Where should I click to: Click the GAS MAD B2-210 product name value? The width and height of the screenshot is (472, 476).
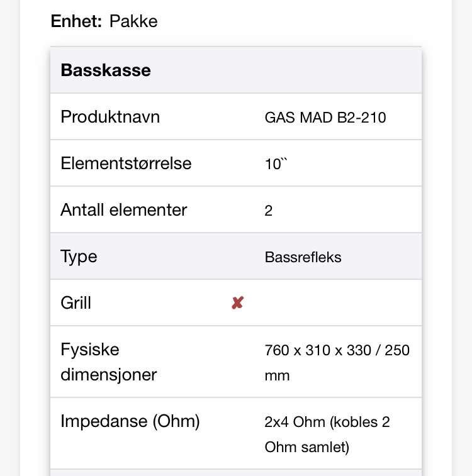click(325, 117)
